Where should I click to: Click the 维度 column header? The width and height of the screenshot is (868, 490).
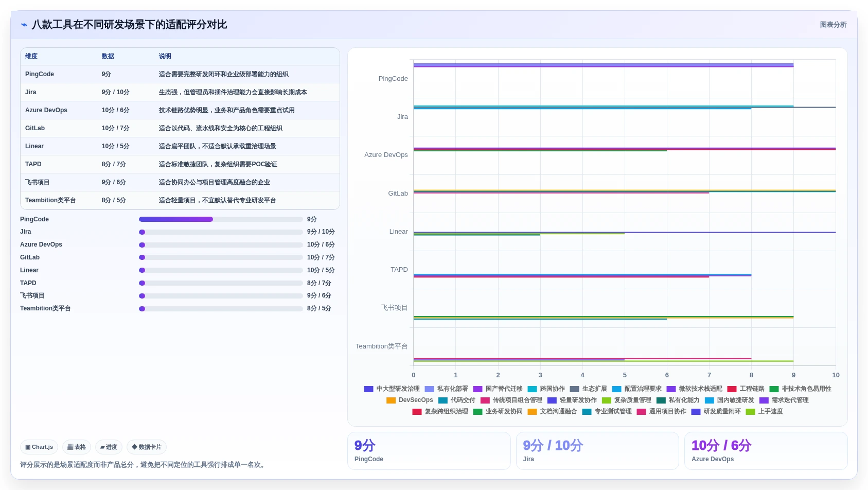(x=31, y=56)
